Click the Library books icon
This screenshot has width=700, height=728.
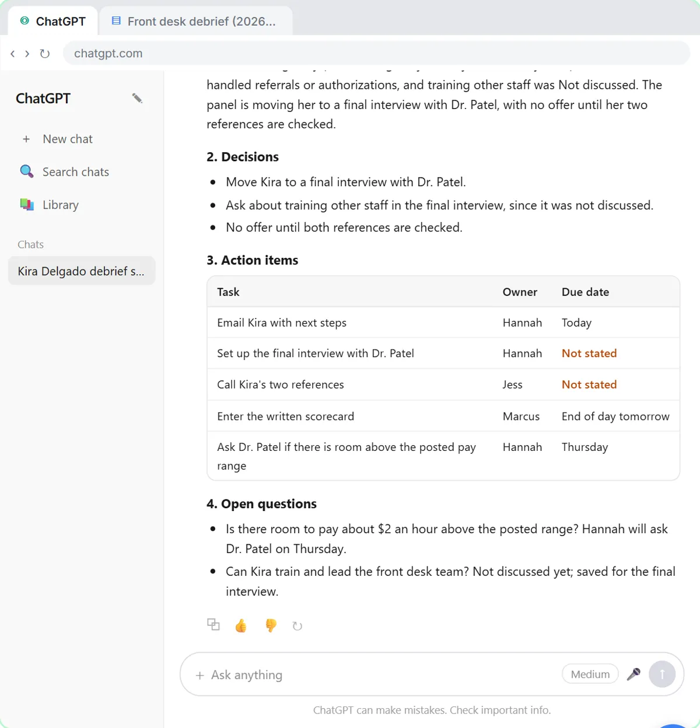click(27, 205)
